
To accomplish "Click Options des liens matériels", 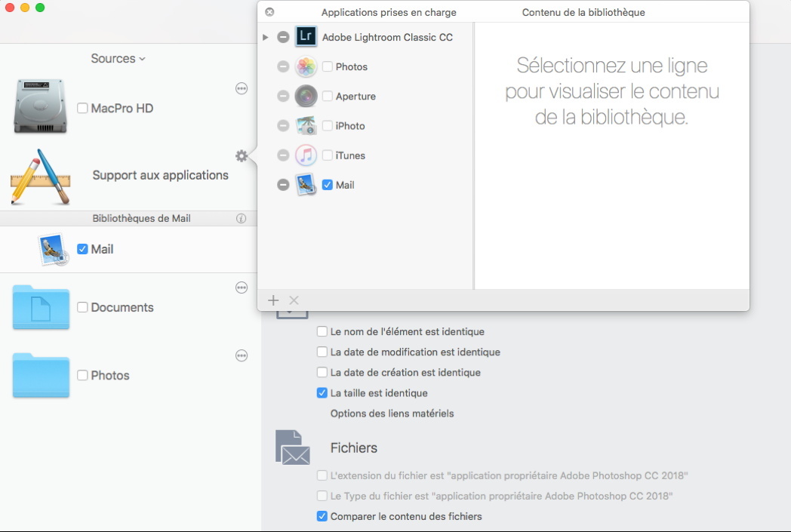I will 392,414.
